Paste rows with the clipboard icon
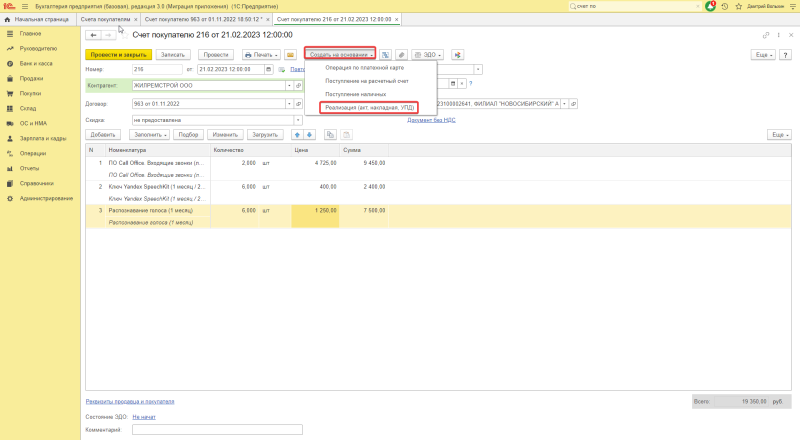 pyautogui.click(x=346, y=135)
